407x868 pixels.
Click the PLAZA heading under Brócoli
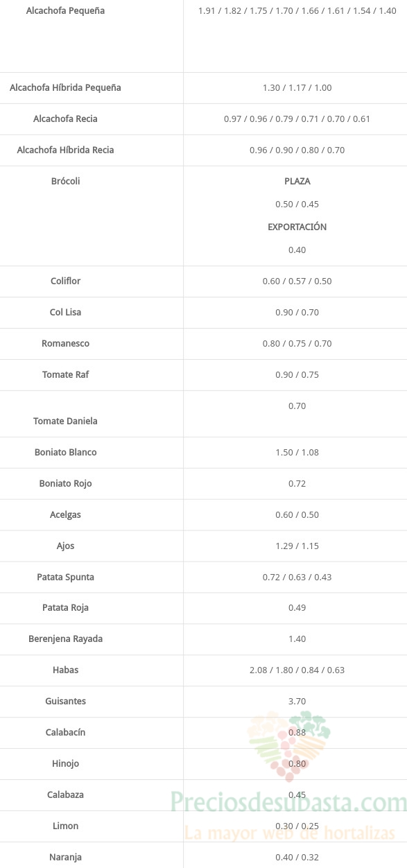click(297, 181)
